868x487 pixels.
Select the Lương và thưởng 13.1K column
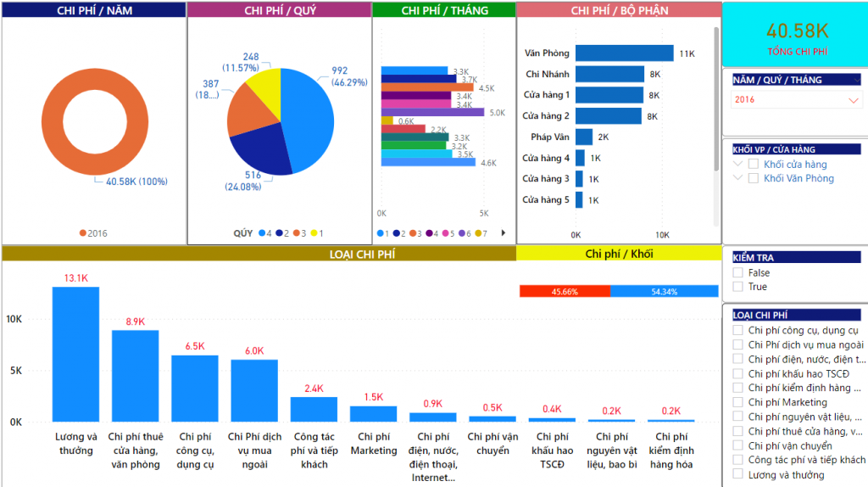tap(75, 354)
